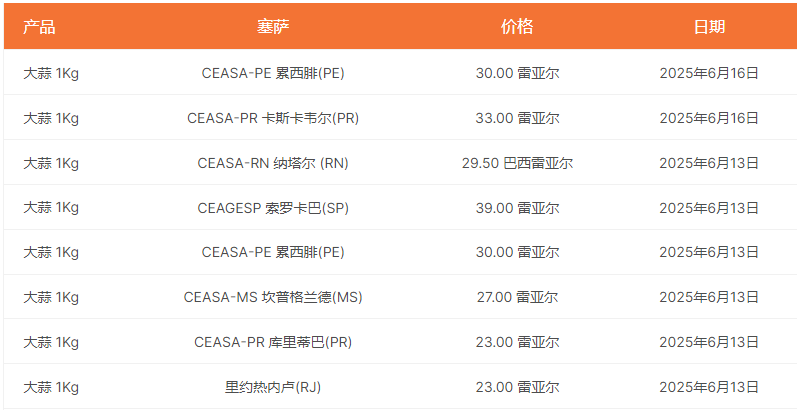Select CEASA-RN 纳塔尔 (RN) market cell
Screen dimensions: 797x410
[x=273, y=163]
